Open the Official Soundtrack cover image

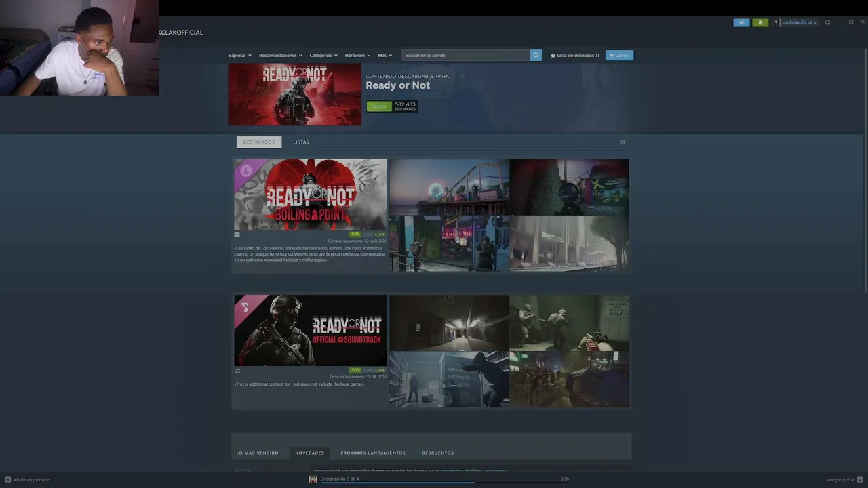[310, 331]
